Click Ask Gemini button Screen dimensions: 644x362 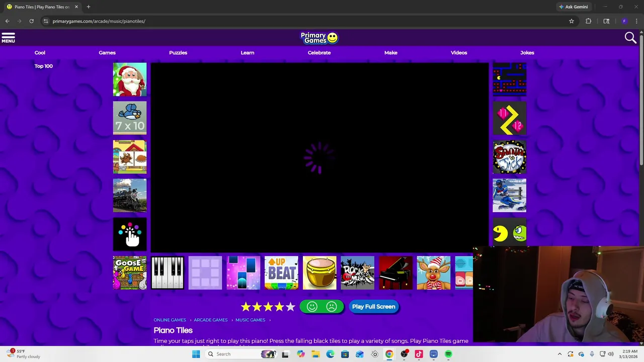coord(573,7)
